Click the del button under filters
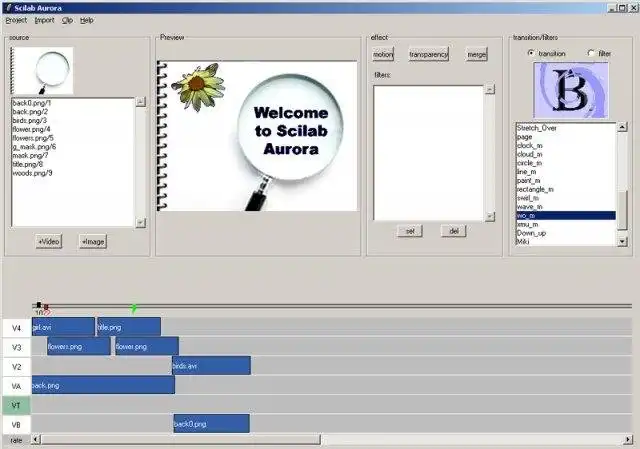The height and width of the screenshot is (449, 640). click(x=454, y=231)
